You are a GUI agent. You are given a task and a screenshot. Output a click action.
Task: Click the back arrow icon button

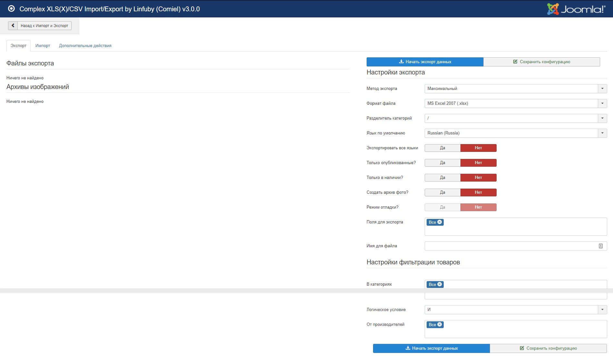tap(13, 25)
